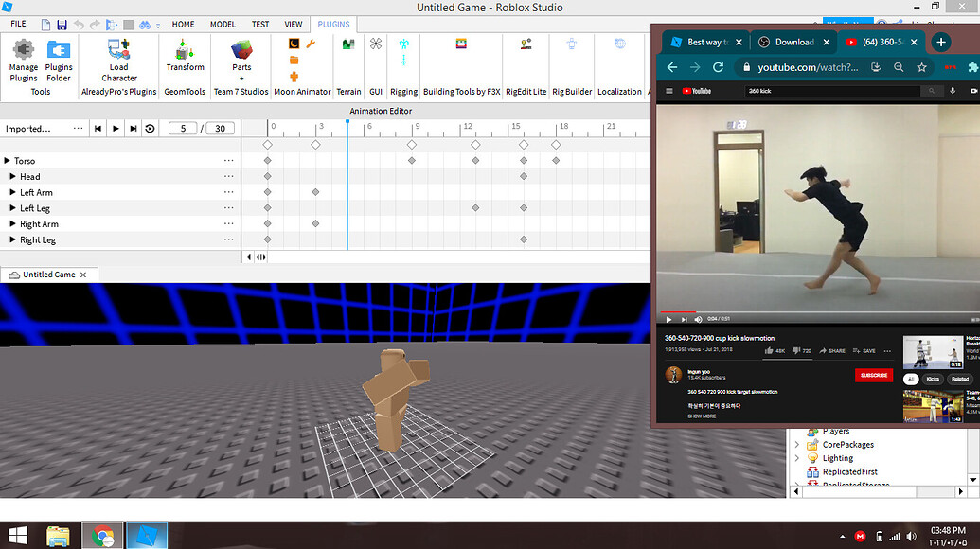Click the SUBSCRIBE button on YouTube
The image size is (980, 549).
[x=872, y=376]
